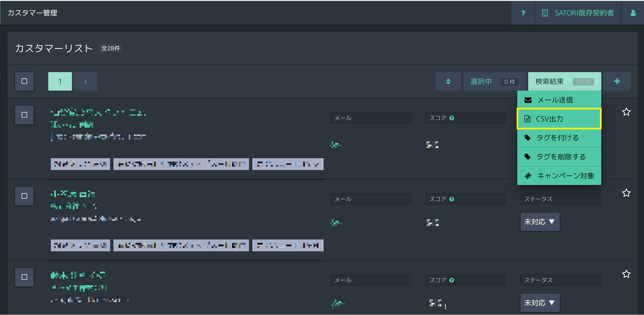This screenshot has height=315, width=644.
Task: Click the sort arrows icon
Action: coord(448,81)
